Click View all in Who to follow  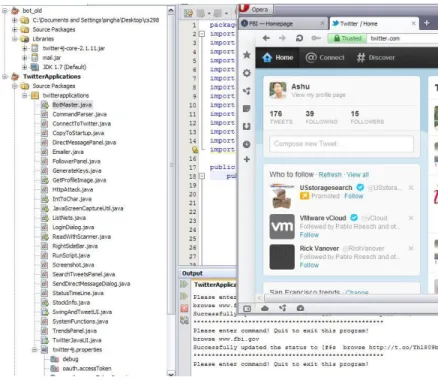[358, 175]
